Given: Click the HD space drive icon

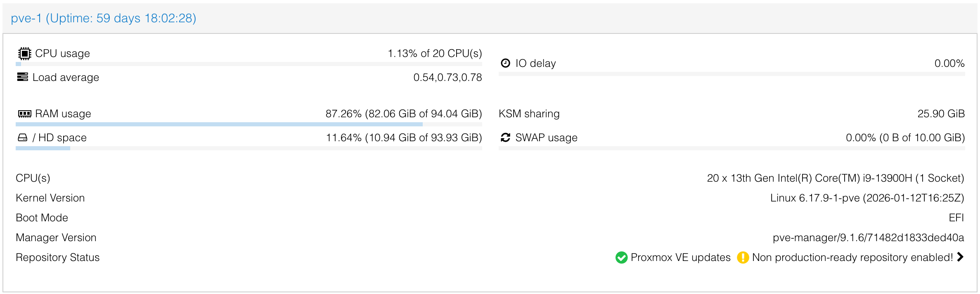Looking at the screenshot, I should [x=23, y=138].
